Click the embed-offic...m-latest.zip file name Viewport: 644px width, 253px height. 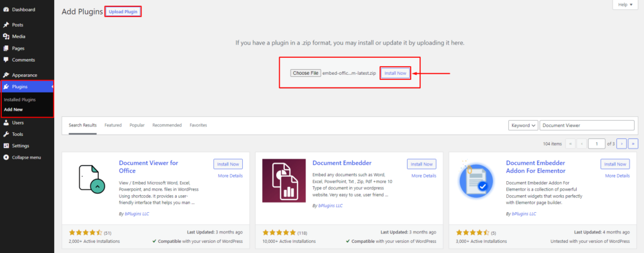coord(349,73)
